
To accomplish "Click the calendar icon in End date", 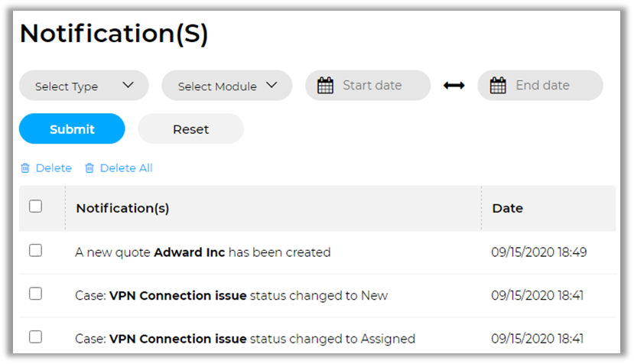I will pyautogui.click(x=498, y=86).
